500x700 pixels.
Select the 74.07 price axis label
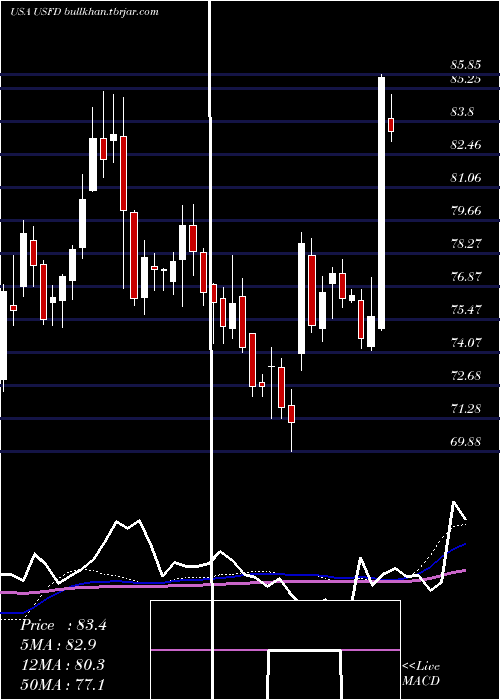(x=466, y=343)
